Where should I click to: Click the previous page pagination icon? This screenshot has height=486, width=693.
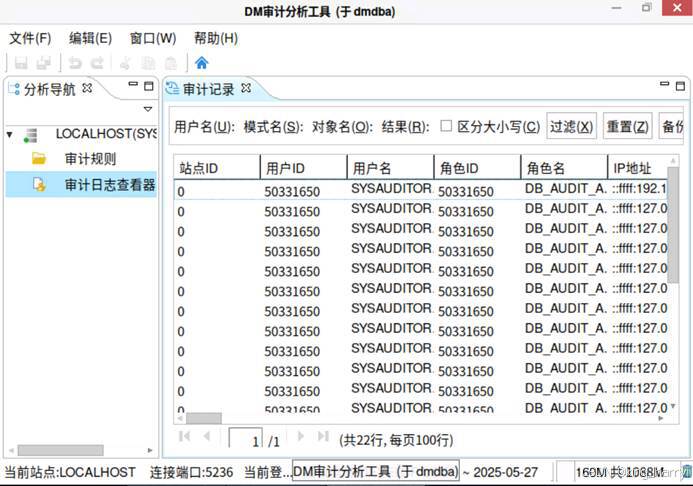pyautogui.click(x=206, y=437)
